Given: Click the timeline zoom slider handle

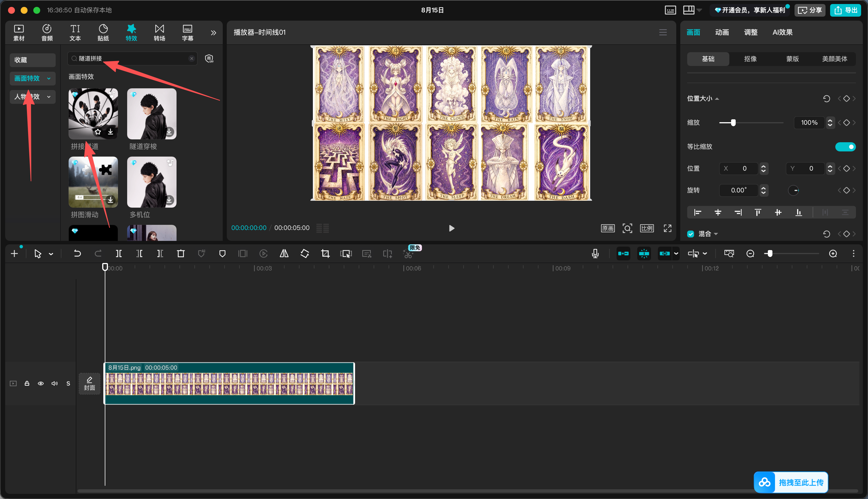Looking at the screenshot, I should (x=770, y=254).
